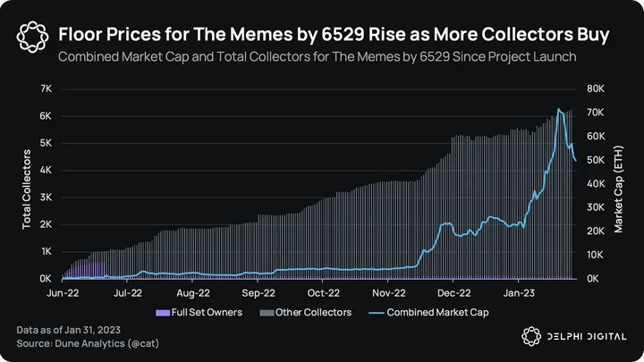Click the Jan-23 x-axis label
This screenshot has width=644, height=362.
coord(519,293)
